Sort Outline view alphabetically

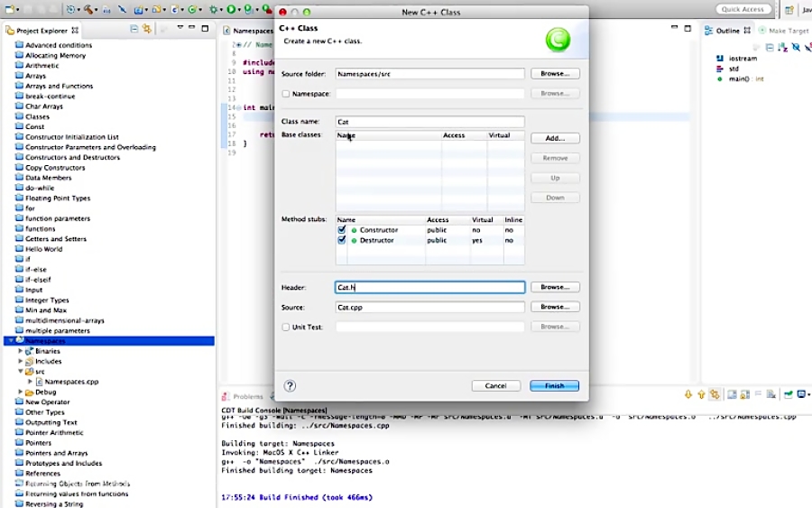pyautogui.click(x=782, y=48)
